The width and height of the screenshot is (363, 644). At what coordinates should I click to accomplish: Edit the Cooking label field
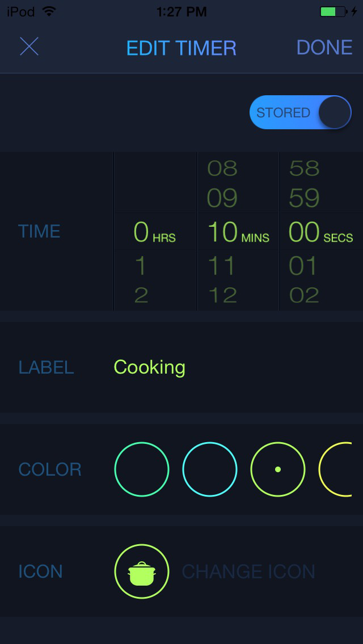pos(150,367)
